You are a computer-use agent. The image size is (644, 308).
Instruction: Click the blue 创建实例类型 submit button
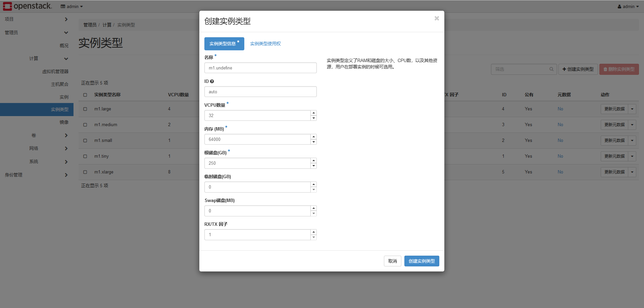[422, 261]
